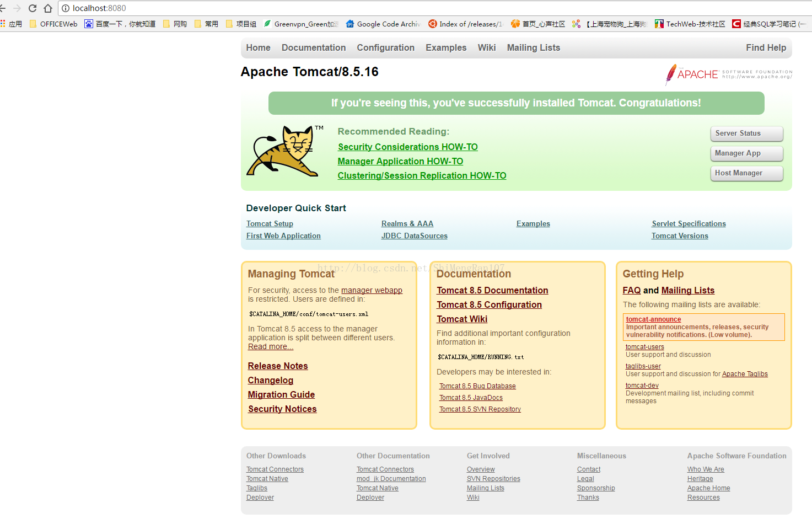
Task: Click the manager webapp link
Action: 372,290
